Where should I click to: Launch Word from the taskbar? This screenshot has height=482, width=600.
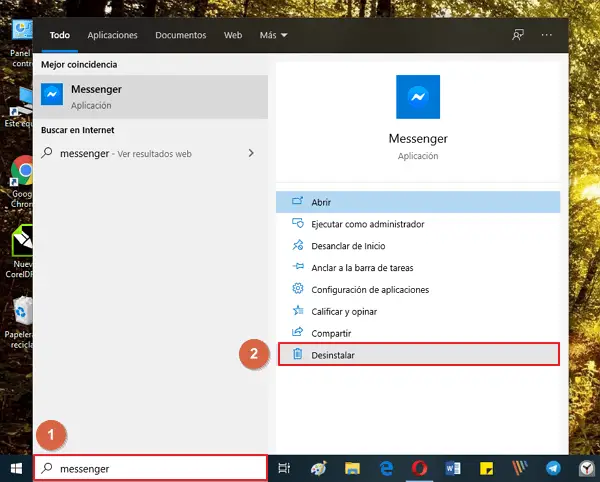coord(453,468)
